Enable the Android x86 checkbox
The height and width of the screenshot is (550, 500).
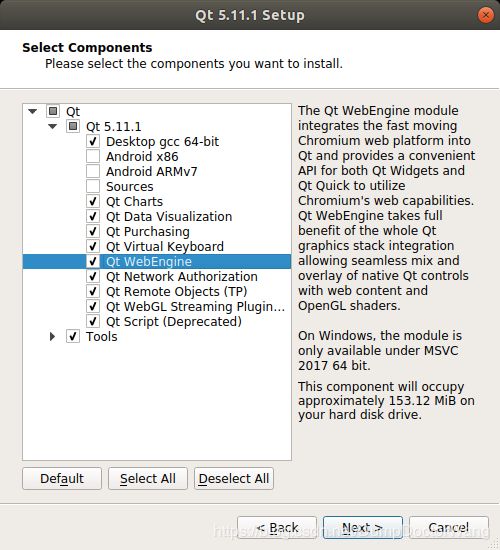coord(93,156)
